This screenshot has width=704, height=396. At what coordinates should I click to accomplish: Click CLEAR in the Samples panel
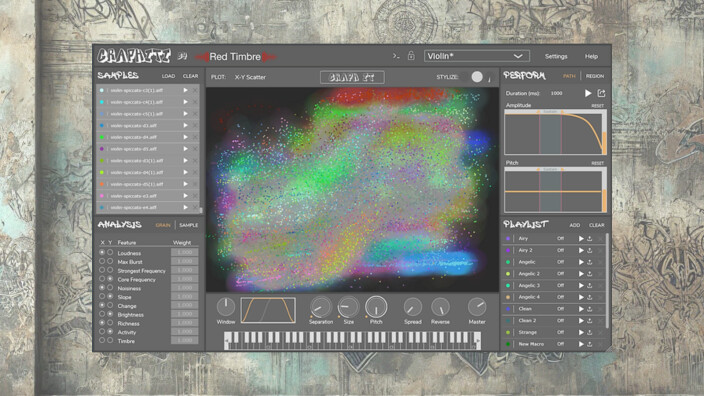[190, 76]
